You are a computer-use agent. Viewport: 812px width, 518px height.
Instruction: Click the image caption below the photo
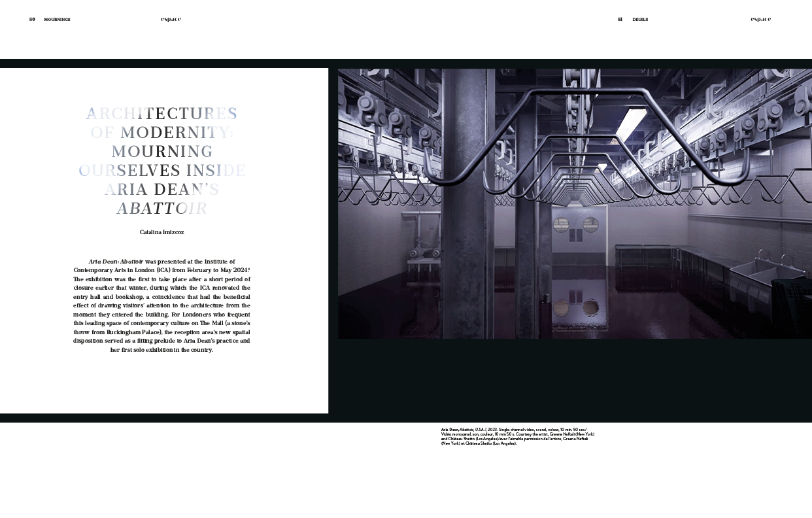click(x=517, y=436)
